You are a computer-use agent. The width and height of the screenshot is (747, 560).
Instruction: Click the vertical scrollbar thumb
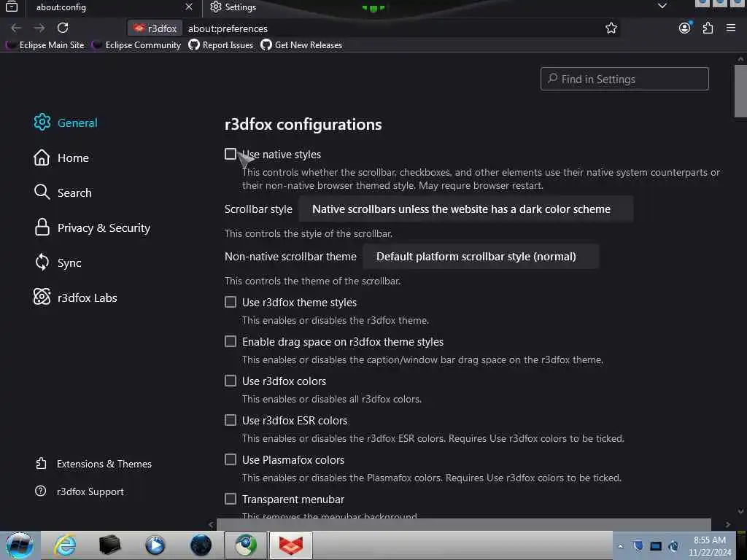pyautogui.click(x=740, y=90)
